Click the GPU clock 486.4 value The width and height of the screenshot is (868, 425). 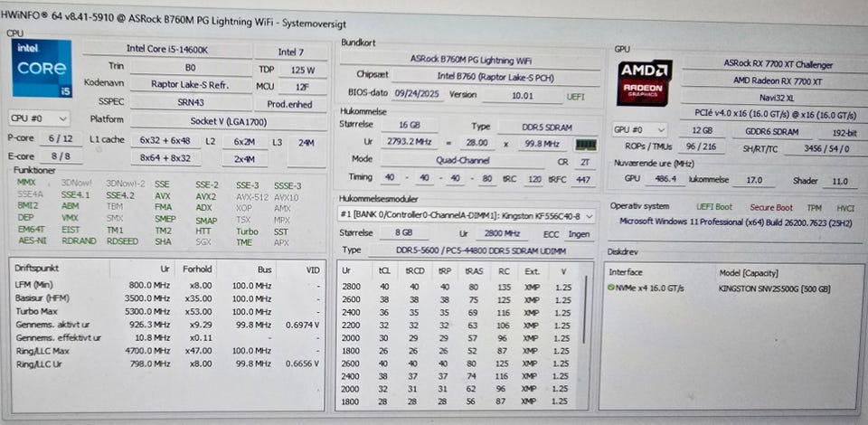(x=665, y=179)
